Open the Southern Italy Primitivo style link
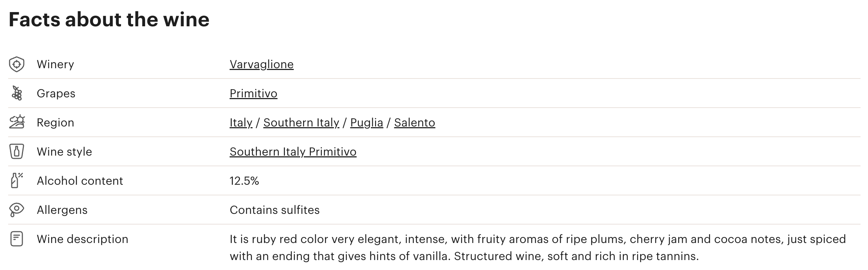The height and width of the screenshot is (270, 868). 293,152
